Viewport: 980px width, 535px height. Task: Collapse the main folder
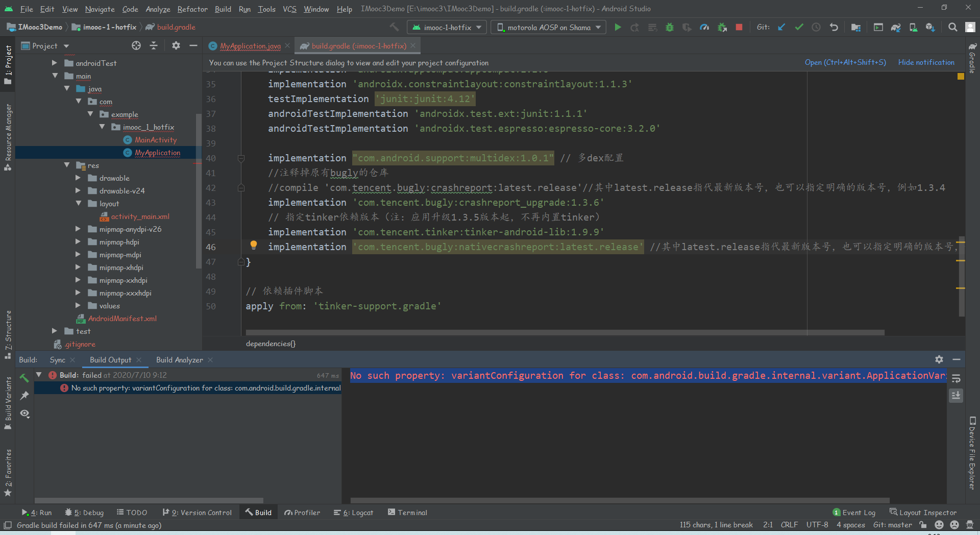pyautogui.click(x=55, y=76)
